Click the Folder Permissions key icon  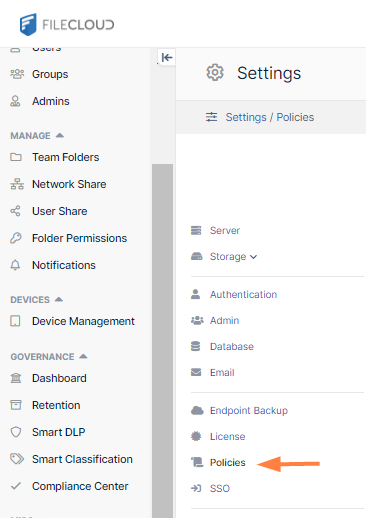point(16,238)
